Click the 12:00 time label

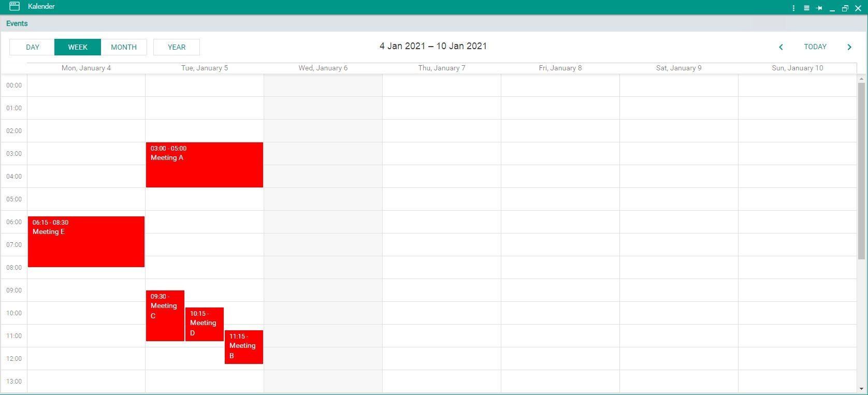tap(14, 359)
